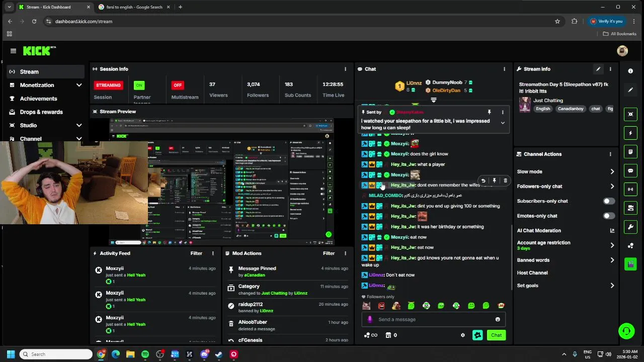Edit stream info with the pencil icon in Stream info header
The image size is (644, 362).
tap(598, 69)
